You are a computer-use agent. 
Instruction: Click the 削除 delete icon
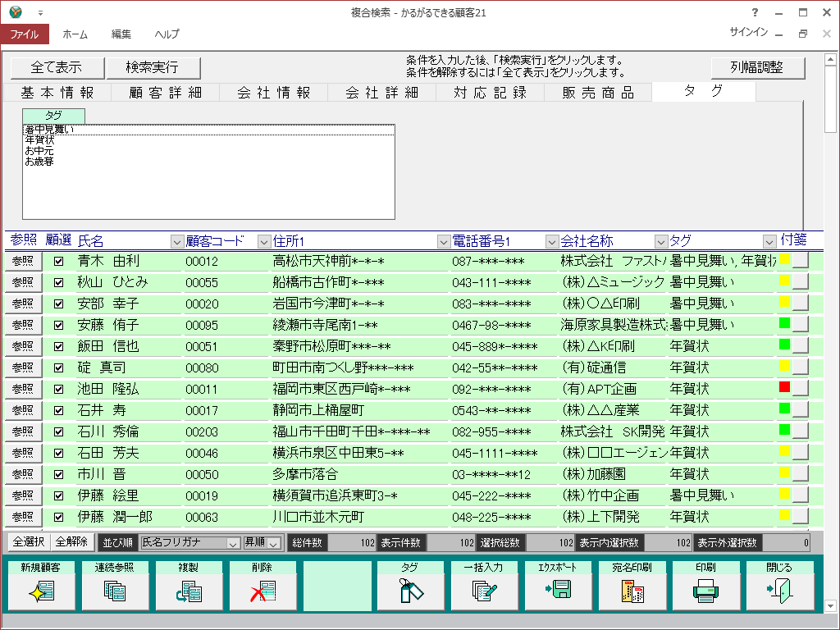(x=262, y=591)
